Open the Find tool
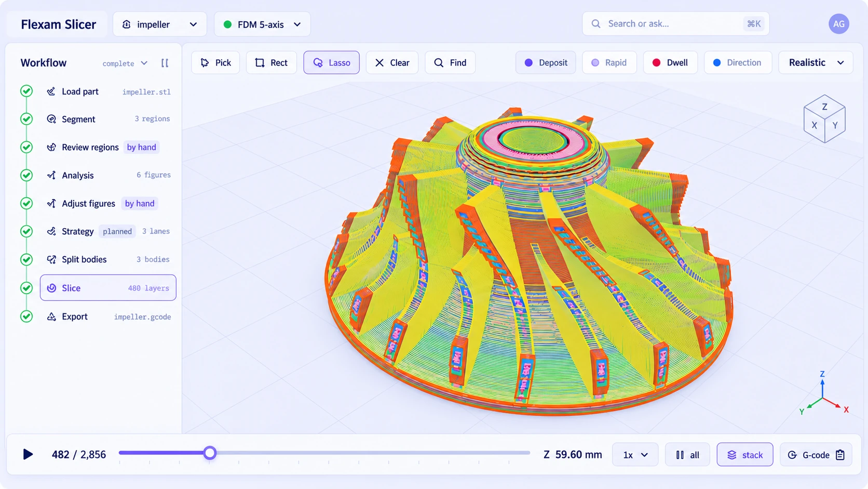868x489 pixels. [450, 62]
